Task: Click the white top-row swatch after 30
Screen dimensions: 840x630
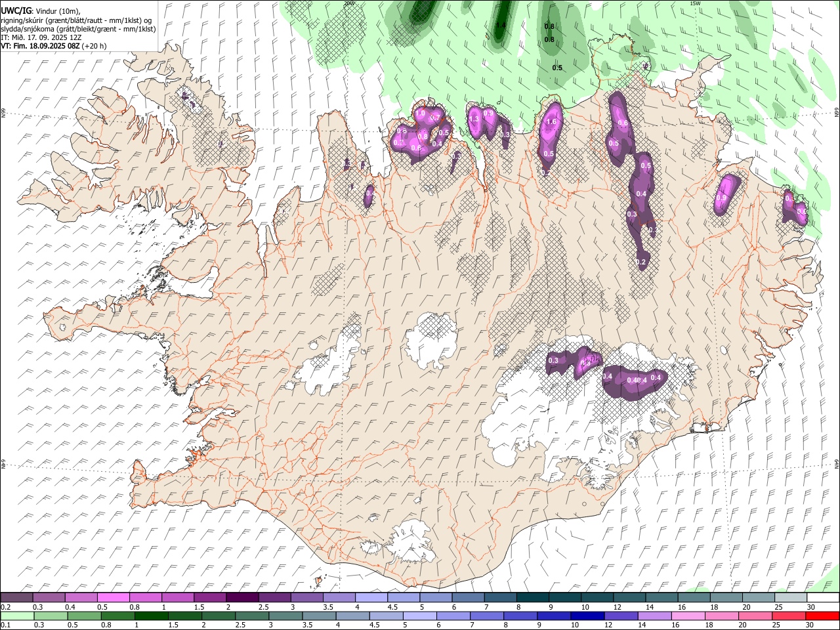Action: 822,597
